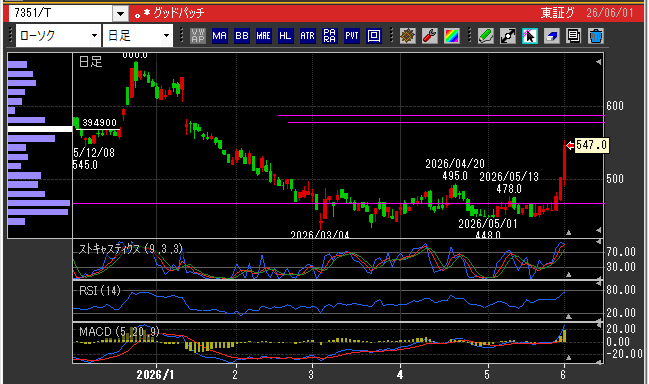Toggle the VWAP indicator button
The height and width of the screenshot is (384, 649).
pyautogui.click(x=198, y=36)
